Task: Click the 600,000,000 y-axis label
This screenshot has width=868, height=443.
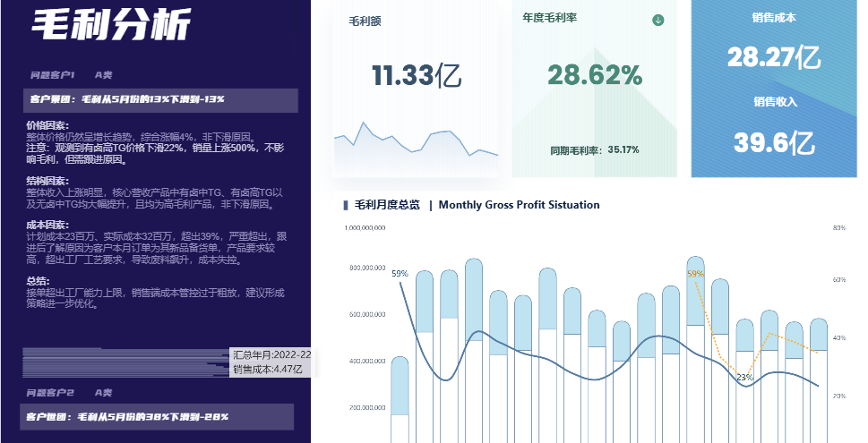Action: click(x=367, y=315)
